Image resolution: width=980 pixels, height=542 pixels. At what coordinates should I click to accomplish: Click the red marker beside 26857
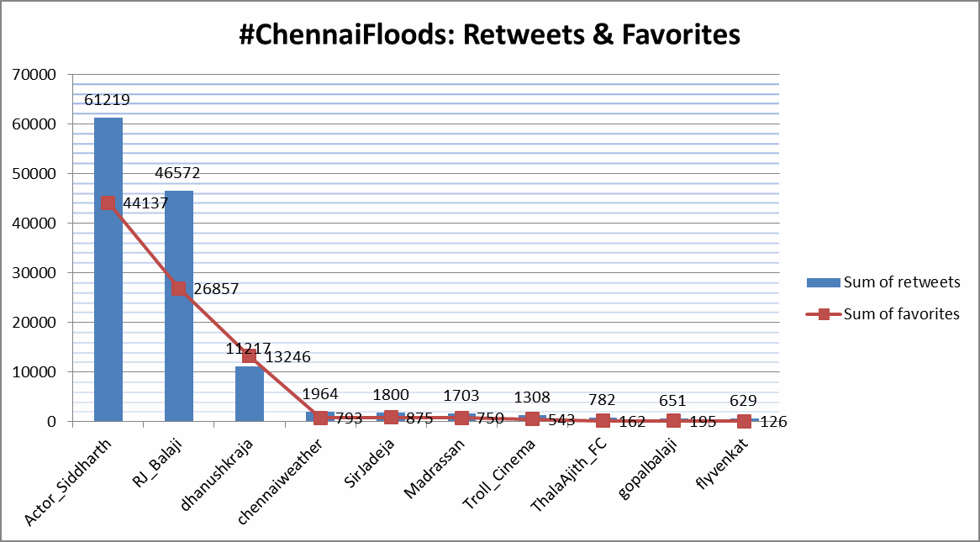(x=179, y=288)
